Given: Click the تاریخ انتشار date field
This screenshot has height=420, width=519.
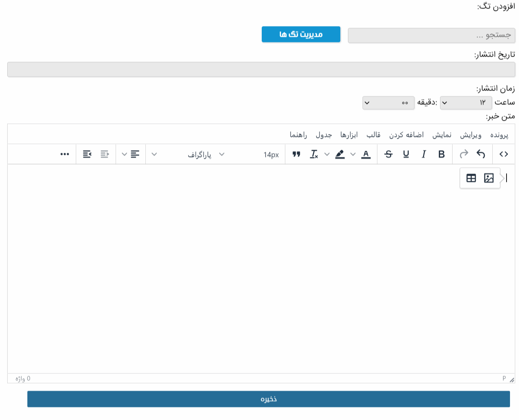Looking at the screenshot, I should click(x=261, y=69).
